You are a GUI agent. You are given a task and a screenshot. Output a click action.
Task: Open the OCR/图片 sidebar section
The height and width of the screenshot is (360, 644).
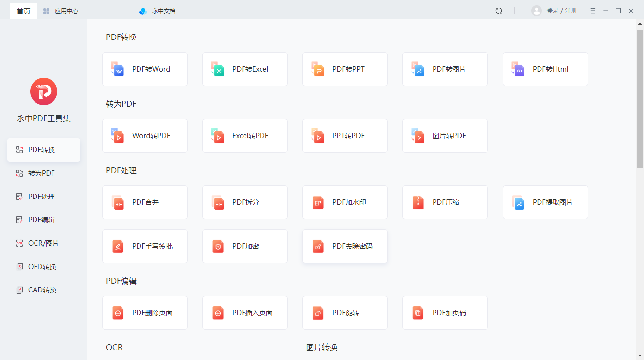point(43,243)
